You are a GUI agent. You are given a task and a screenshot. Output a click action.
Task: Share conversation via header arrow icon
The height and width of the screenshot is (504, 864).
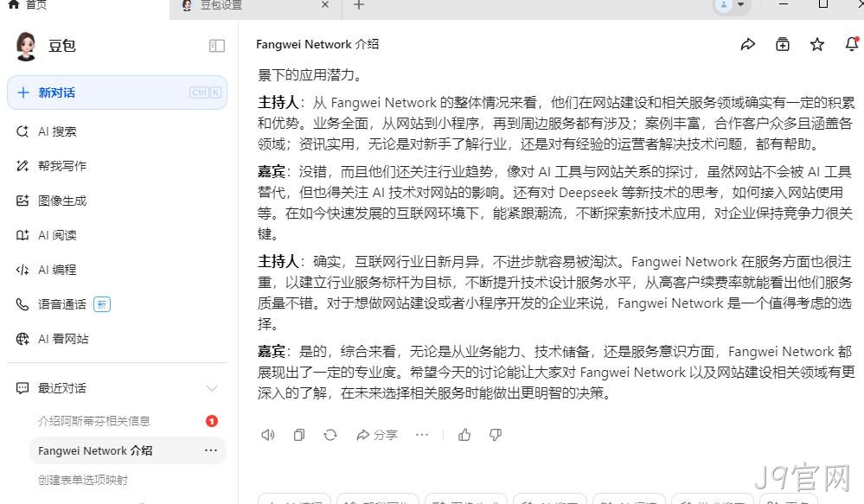tap(748, 45)
